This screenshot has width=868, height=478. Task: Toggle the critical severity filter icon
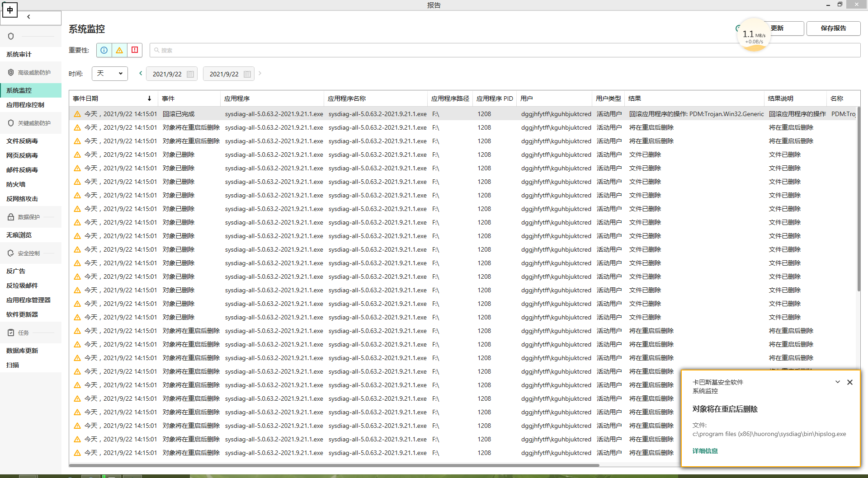pyautogui.click(x=135, y=50)
